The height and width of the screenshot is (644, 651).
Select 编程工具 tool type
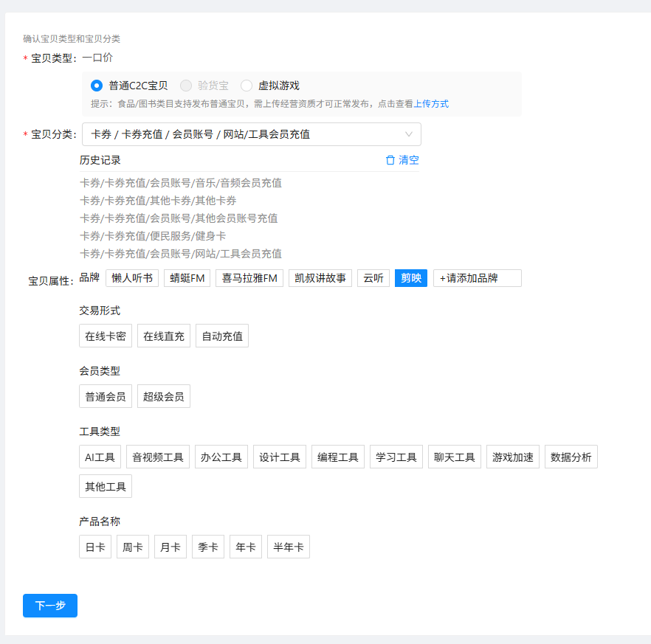(338, 457)
